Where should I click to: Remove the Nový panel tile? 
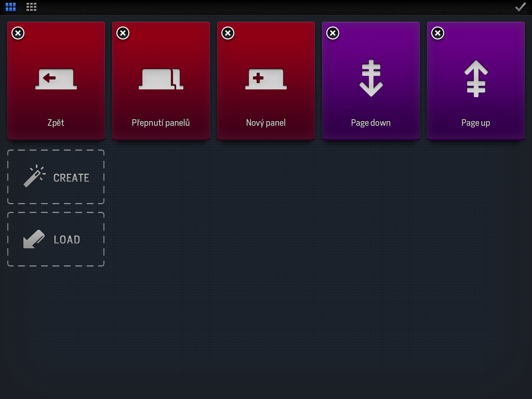[227, 33]
